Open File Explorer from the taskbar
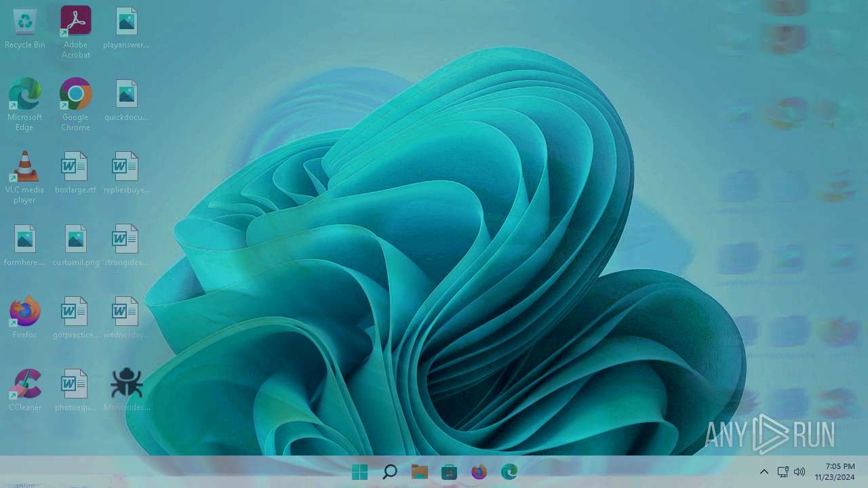Screen dimensions: 868x488 [420, 472]
